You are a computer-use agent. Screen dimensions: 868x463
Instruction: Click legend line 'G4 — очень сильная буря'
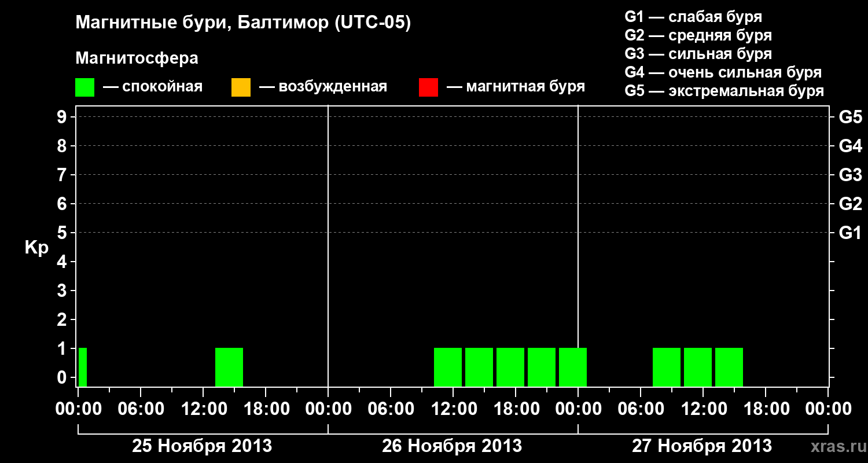(723, 72)
